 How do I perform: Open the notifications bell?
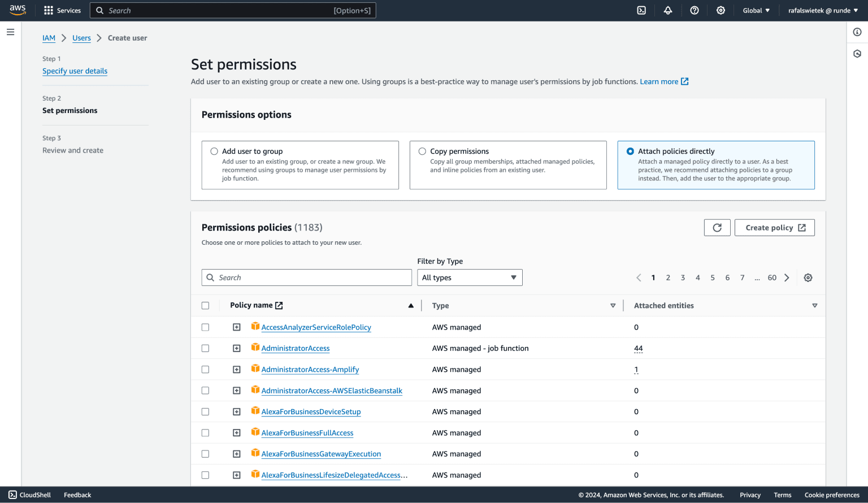[667, 10]
